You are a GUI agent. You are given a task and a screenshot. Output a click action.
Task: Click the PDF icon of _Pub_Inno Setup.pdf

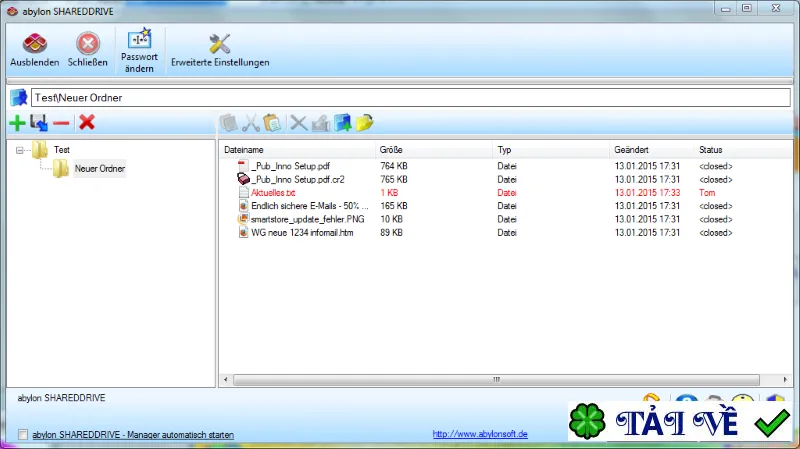[243, 166]
